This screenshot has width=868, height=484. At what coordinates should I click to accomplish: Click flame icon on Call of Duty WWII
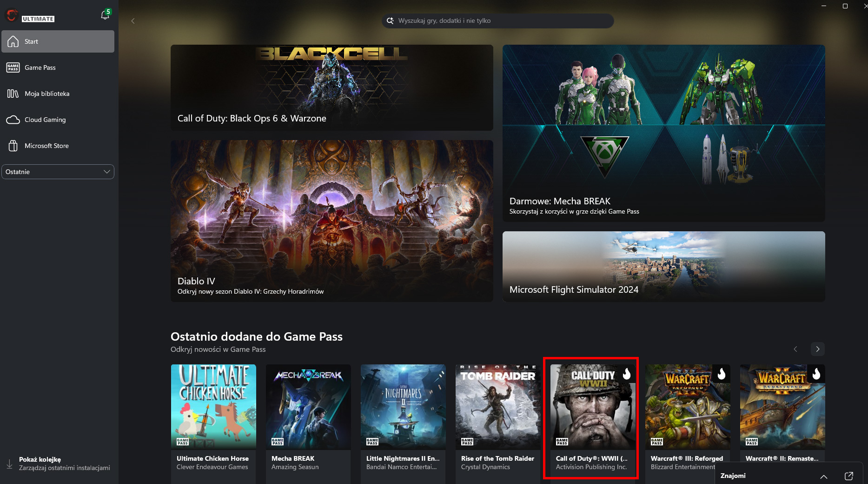627,374
